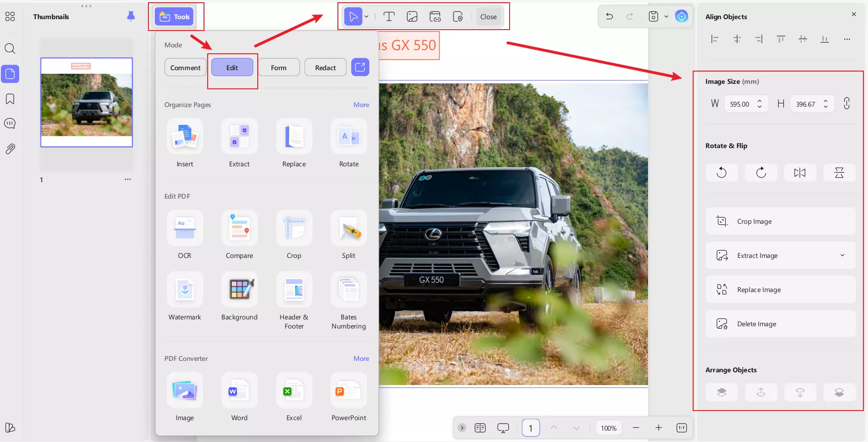Select the Add Image tool in the toolbar
This screenshot has width=868, height=442.
(412, 16)
